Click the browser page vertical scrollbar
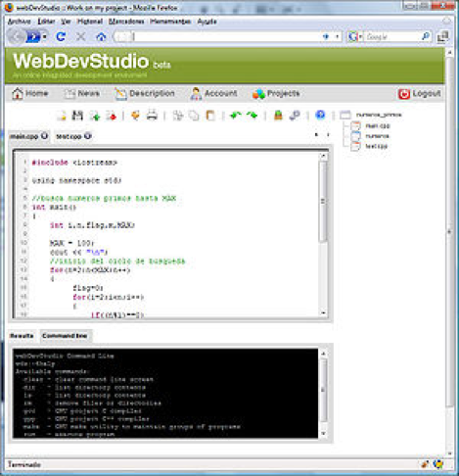Image resolution: width=459 pixels, height=476 pixels. [449, 232]
